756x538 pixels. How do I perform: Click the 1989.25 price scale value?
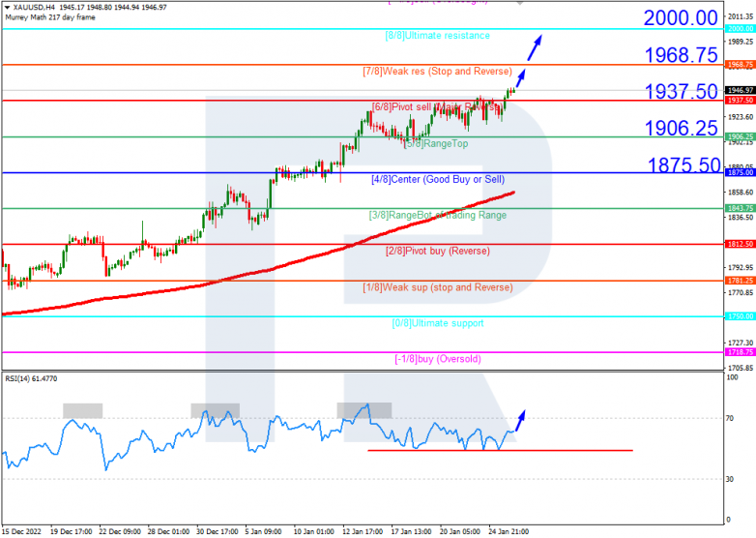pyautogui.click(x=741, y=42)
